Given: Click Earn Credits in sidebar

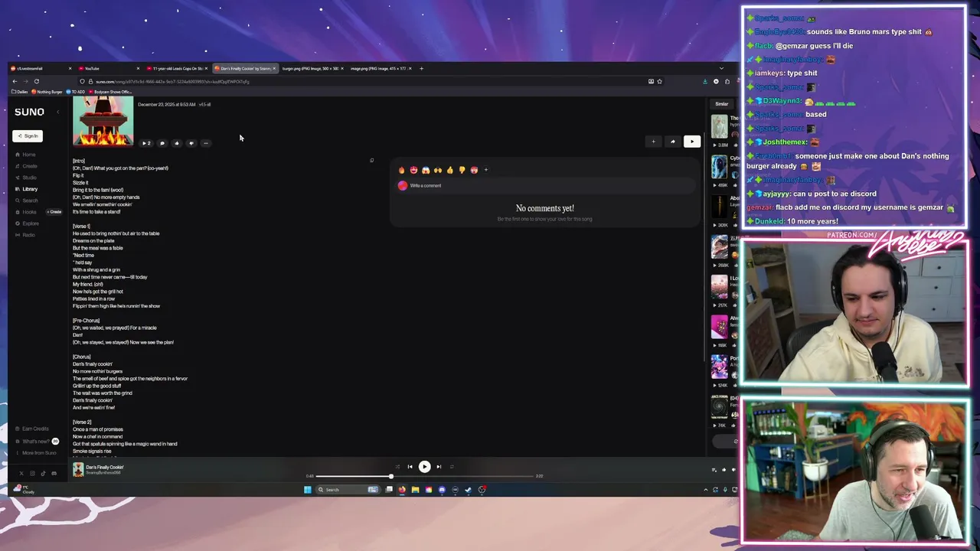Looking at the screenshot, I should 31,429.
